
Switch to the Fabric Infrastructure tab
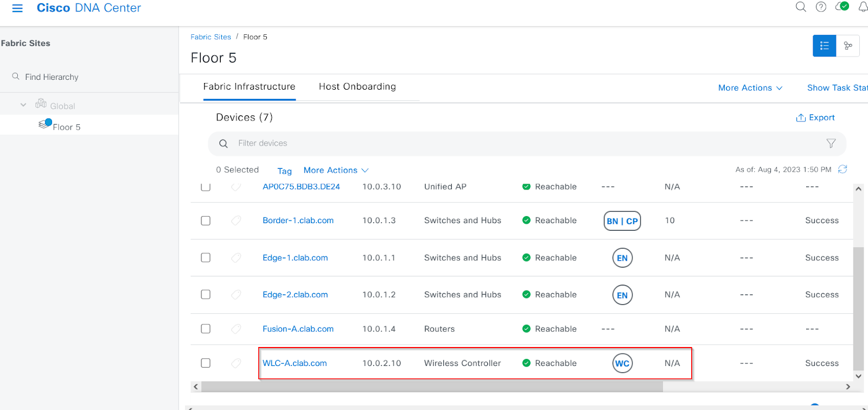(249, 87)
